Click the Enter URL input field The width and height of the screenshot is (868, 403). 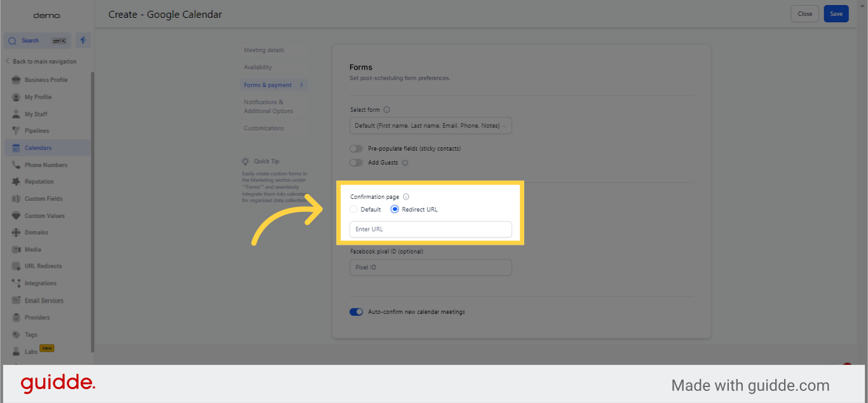430,229
